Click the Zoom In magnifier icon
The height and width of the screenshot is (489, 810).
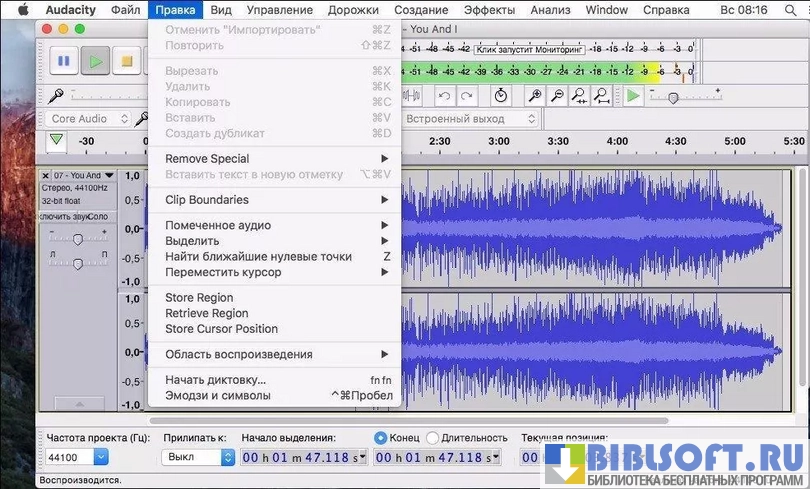(x=535, y=96)
